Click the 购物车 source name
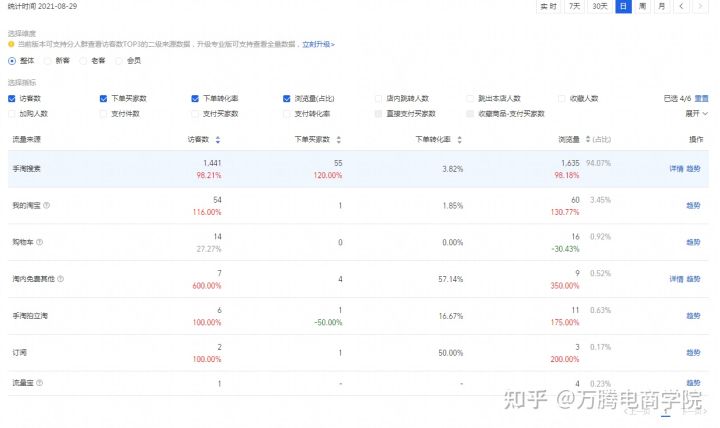720x428 pixels. tap(23, 242)
